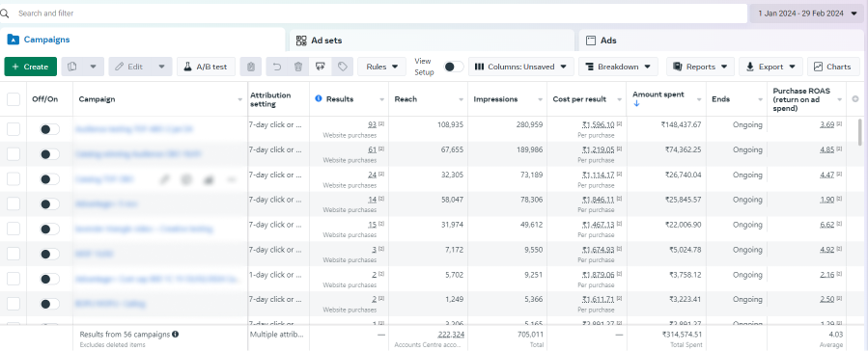Toggle the View Setup switch
This screenshot has width=868, height=351.
coord(454,67)
